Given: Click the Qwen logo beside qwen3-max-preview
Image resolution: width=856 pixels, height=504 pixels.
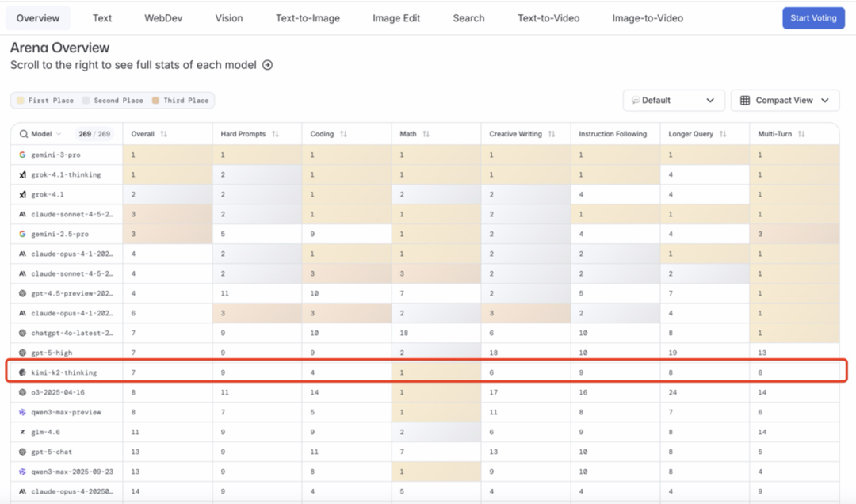Looking at the screenshot, I should (22, 412).
